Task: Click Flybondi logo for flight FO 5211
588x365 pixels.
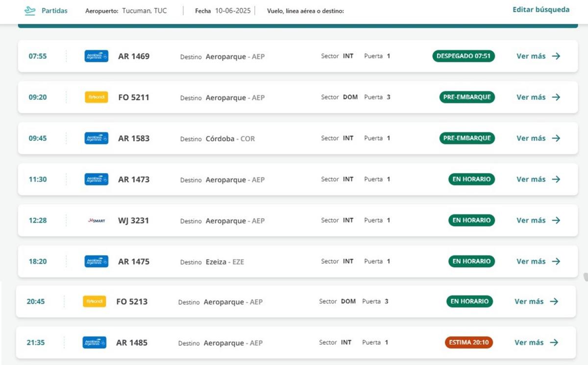Action: tap(96, 97)
